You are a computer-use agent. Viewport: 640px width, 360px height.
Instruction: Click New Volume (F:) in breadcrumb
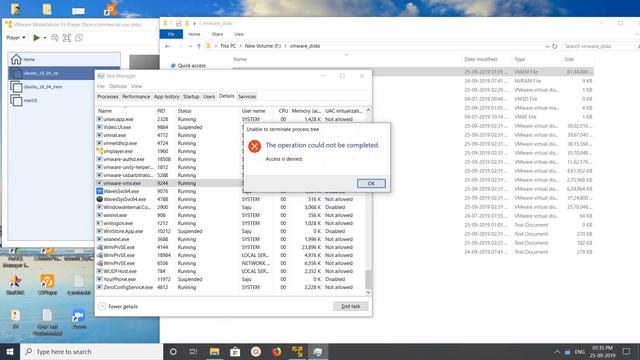tap(263, 46)
